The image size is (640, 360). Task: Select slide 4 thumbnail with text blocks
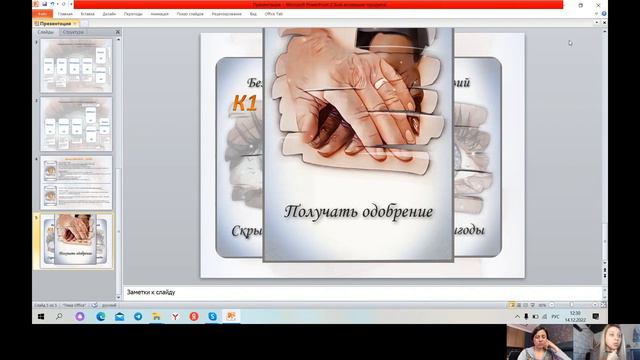76,182
